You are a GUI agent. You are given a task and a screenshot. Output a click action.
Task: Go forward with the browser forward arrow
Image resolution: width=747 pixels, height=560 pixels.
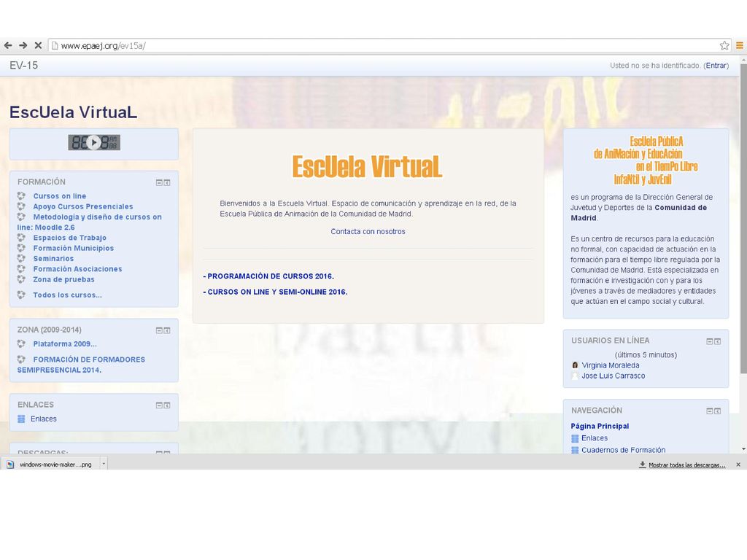[x=23, y=46]
